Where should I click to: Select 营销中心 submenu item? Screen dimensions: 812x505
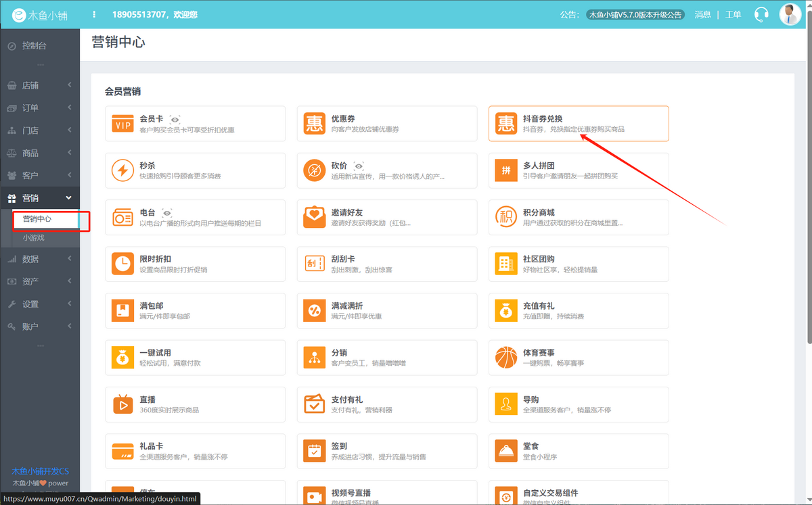(x=37, y=219)
